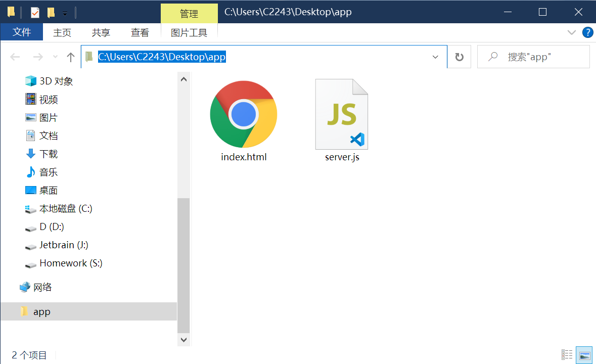Open the Homework (S:) drive
596x364 pixels.
point(64,263)
